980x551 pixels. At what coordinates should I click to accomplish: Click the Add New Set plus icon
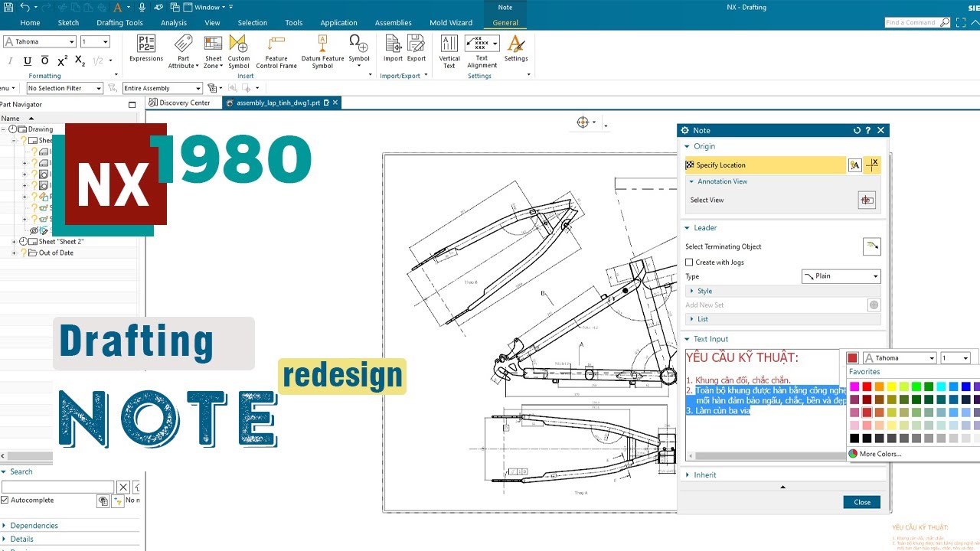(874, 305)
